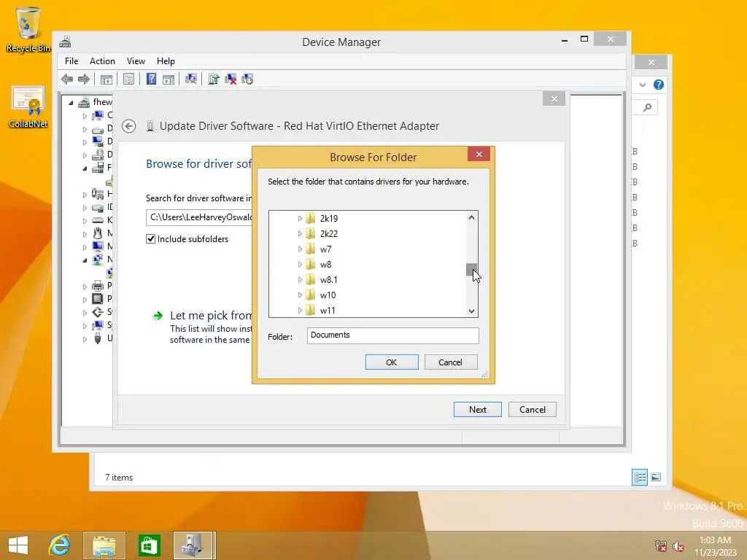Open the Recycle Bin desktop icon
This screenshot has width=747, height=560.
click(x=28, y=28)
